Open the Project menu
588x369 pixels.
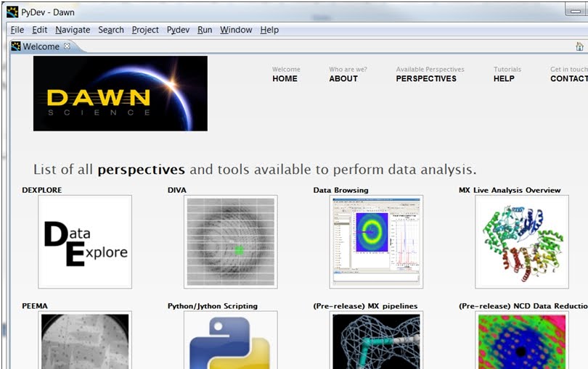pyautogui.click(x=145, y=30)
